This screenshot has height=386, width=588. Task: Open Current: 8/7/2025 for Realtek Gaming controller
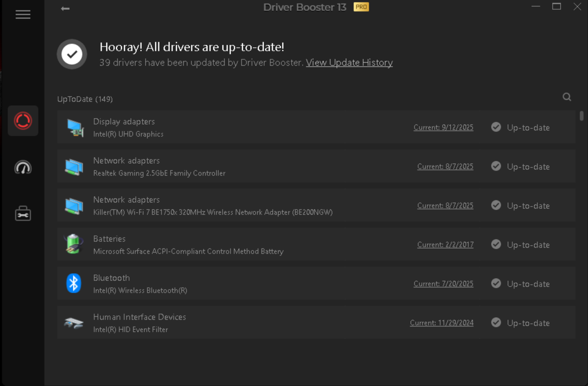(x=445, y=167)
